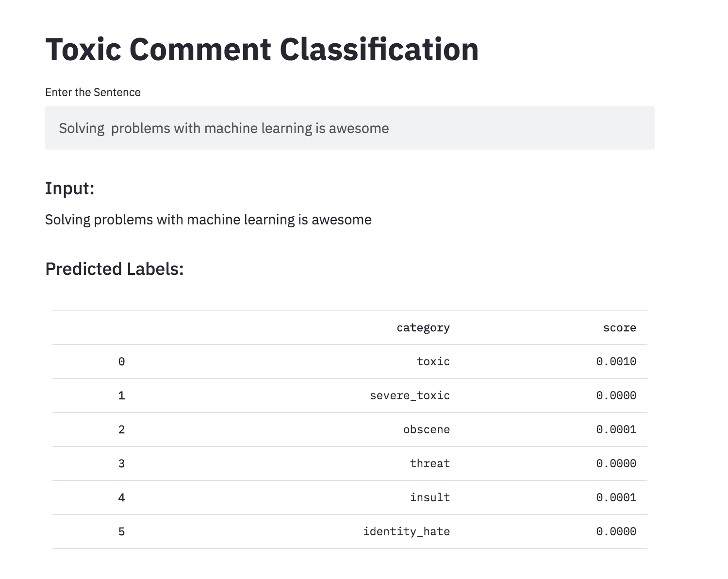Select the 'identity_hate' category cell

pos(406,531)
